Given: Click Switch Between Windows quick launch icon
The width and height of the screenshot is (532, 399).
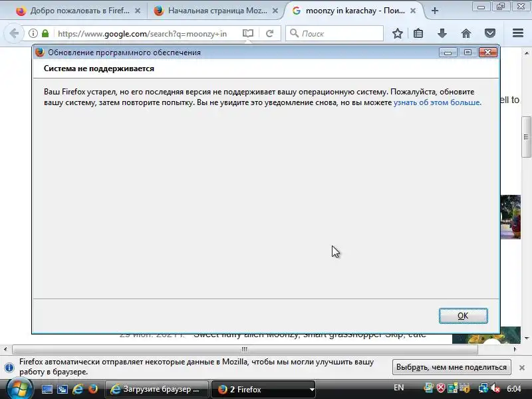Looking at the screenshot, I should click(63, 389).
